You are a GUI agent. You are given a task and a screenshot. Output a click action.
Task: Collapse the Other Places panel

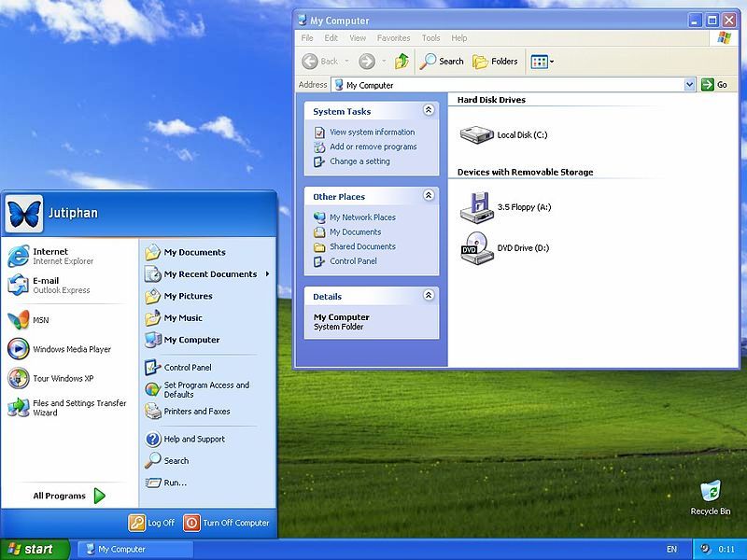(x=429, y=195)
